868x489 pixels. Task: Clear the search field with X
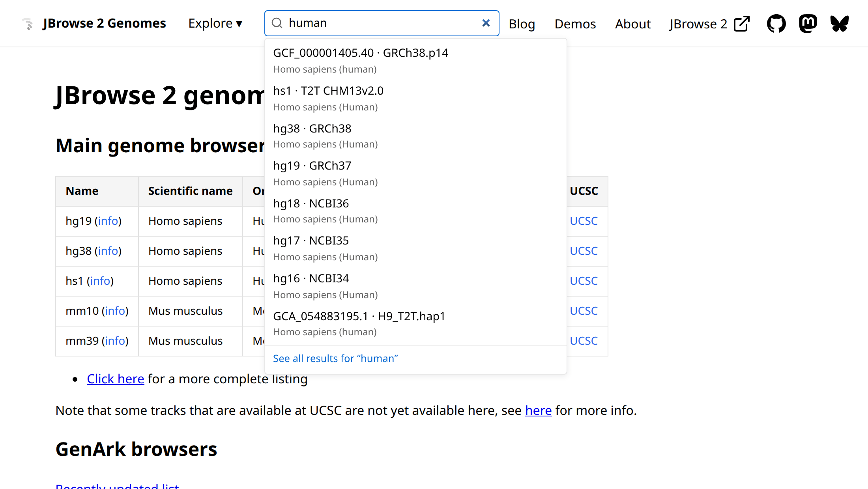click(x=486, y=23)
